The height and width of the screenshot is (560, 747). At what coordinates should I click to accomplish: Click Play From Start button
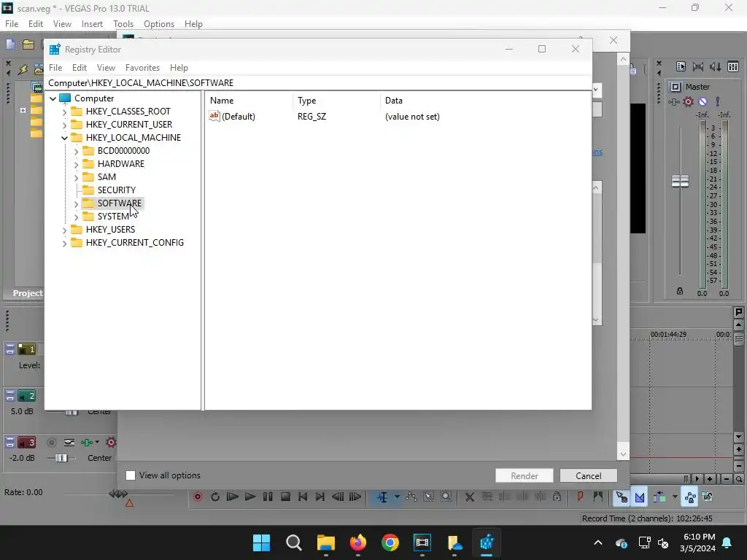[233, 497]
